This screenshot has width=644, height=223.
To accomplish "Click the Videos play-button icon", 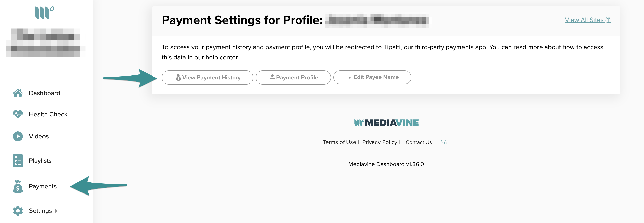I will (17, 136).
